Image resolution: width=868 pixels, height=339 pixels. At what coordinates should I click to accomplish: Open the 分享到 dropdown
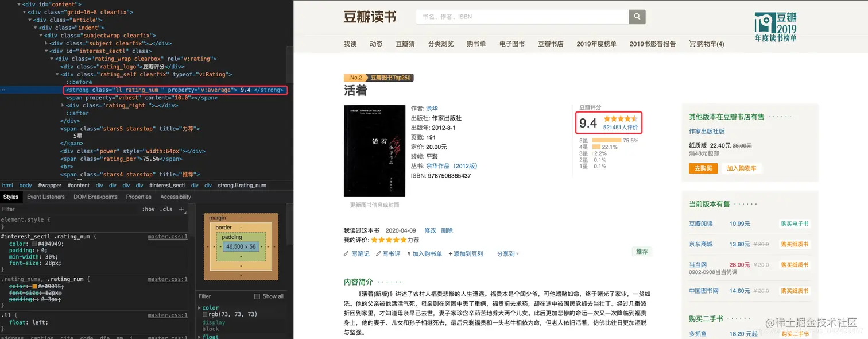507,253
